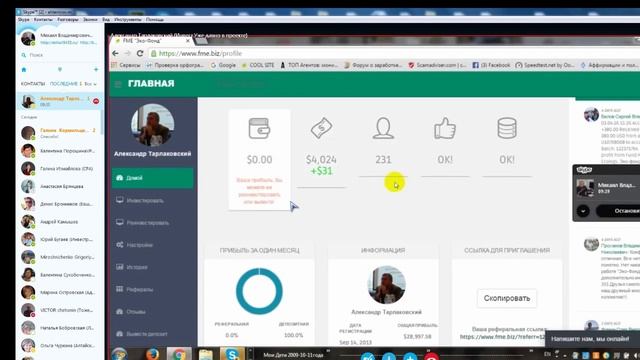The width and height of the screenshot is (640, 360).
Task: Open the Speedtest.net bookmark
Action: click(545, 65)
